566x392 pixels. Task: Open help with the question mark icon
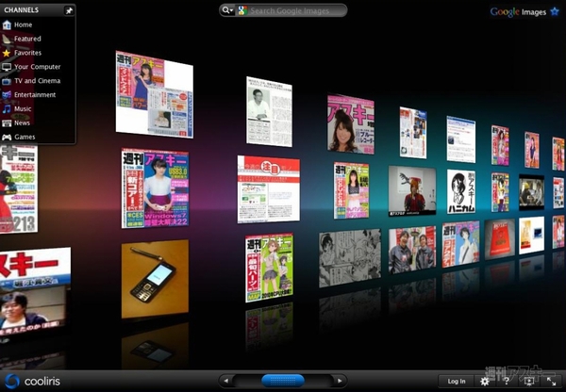[x=507, y=381]
